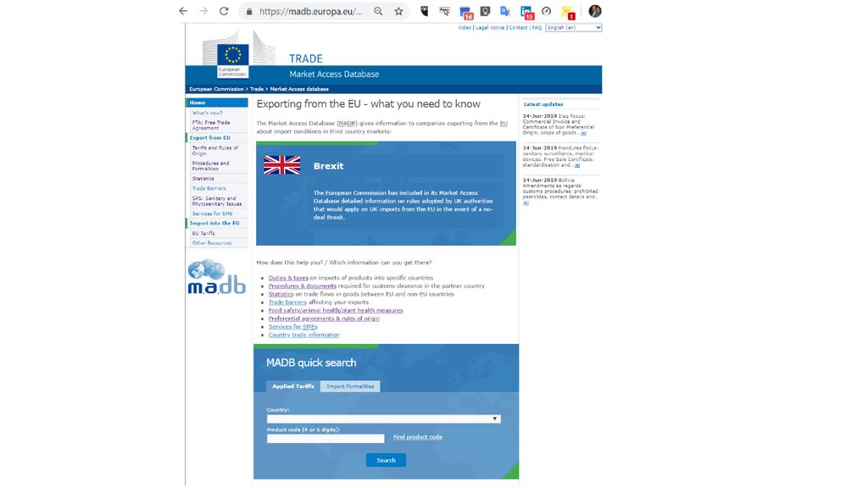Viewport: 868px width, 488px height.
Task: Open the Trade barriers link in bullet list
Action: (287, 302)
